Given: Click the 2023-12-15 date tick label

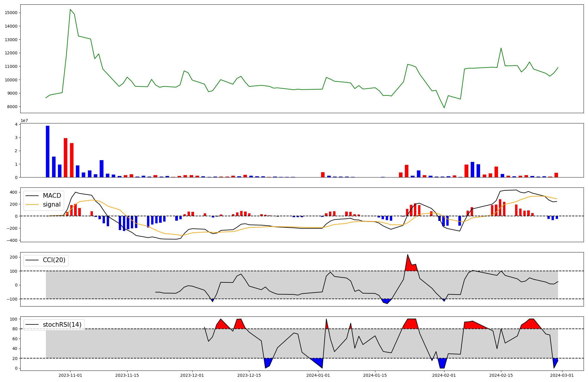Looking at the screenshot, I should [x=249, y=375].
